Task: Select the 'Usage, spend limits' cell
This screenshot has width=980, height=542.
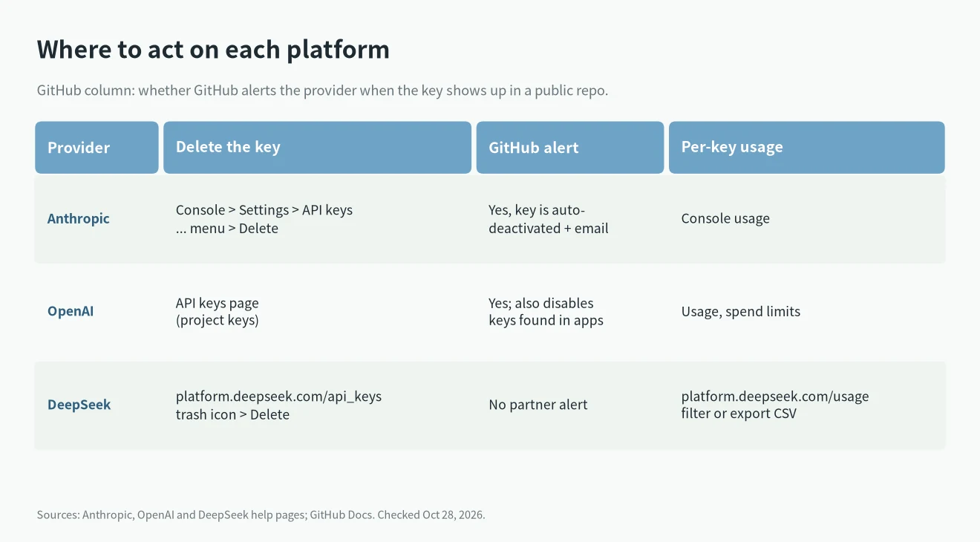Action: pyautogui.click(x=741, y=312)
